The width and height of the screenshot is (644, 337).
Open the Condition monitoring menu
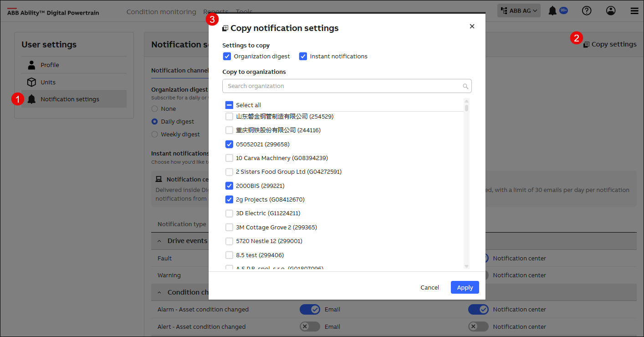coord(161,12)
